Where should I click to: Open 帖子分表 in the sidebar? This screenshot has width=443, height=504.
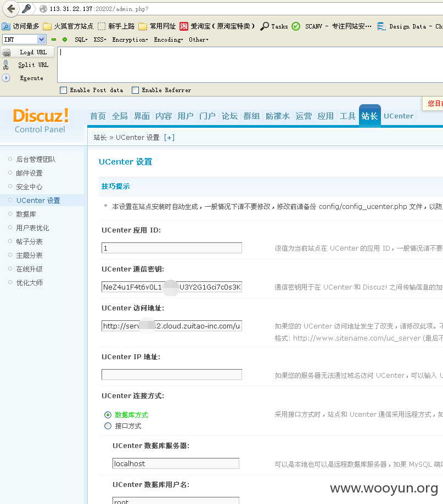coord(29,242)
